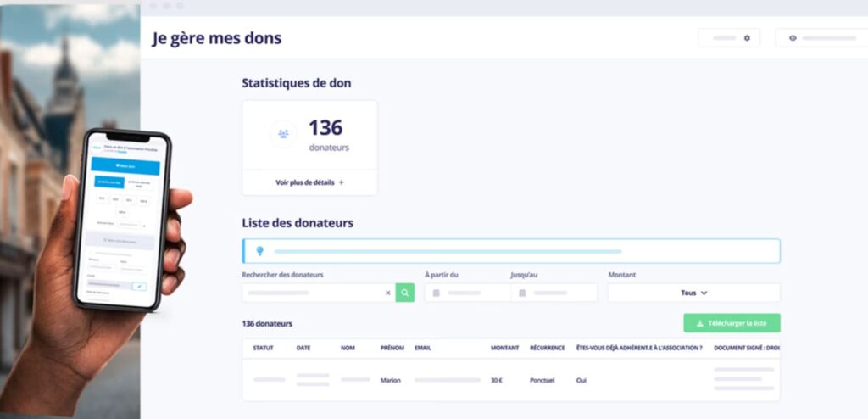Viewport: 868px width, 419px height.
Task: Toggle the eye preview icon in header
Action: click(x=793, y=38)
